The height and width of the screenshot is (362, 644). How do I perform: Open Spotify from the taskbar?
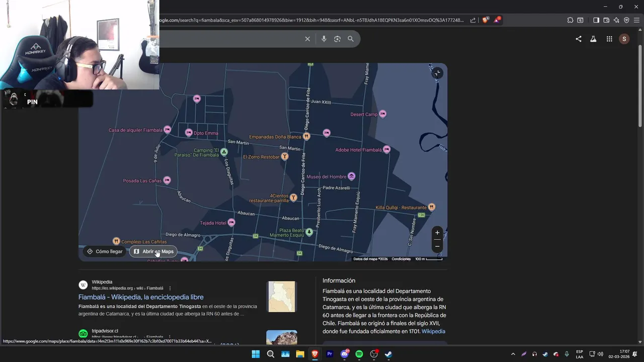tap(359, 354)
